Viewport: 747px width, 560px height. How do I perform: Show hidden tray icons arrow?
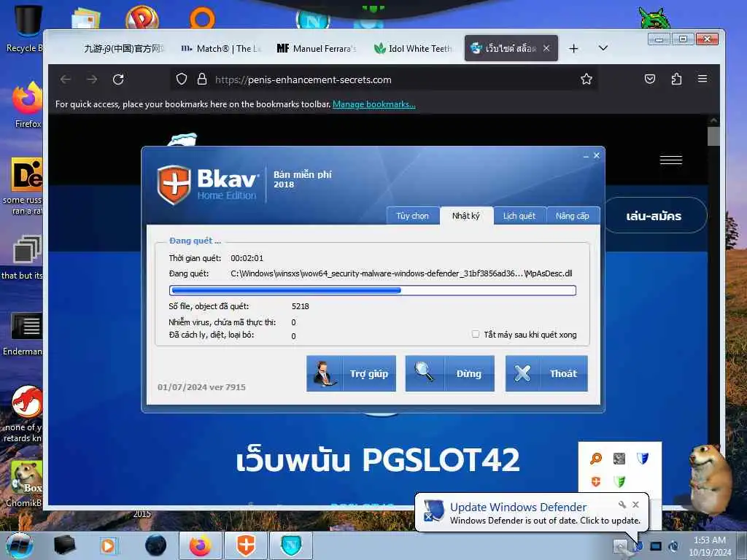pos(620,545)
